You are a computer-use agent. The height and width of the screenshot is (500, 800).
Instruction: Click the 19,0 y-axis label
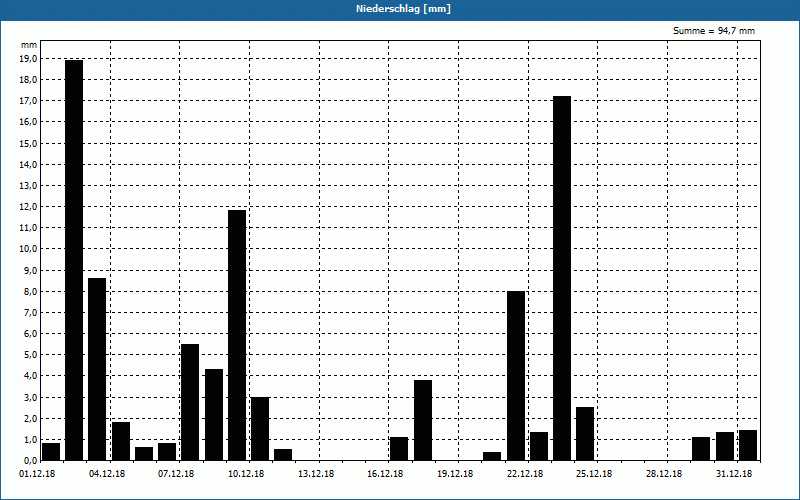28,59
